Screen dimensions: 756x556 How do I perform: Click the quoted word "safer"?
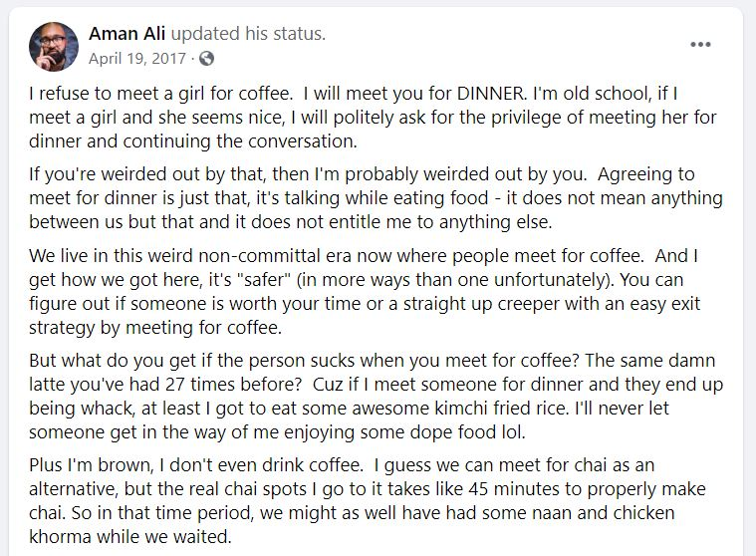pos(265,280)
